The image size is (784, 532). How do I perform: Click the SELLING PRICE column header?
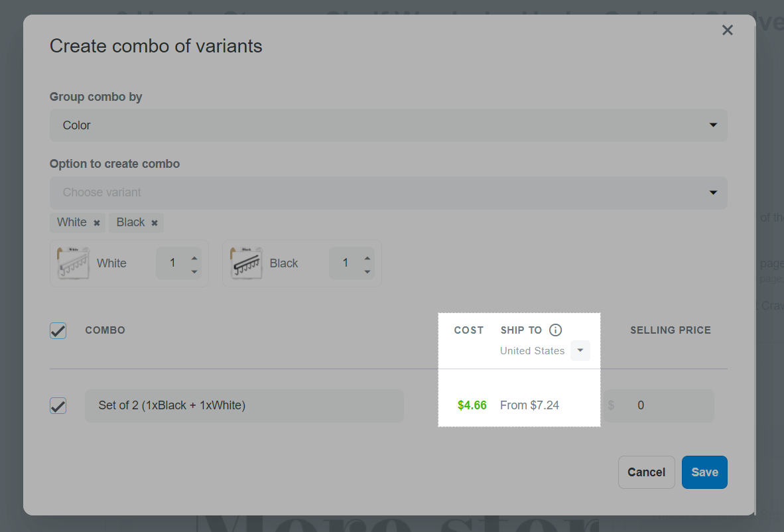(x=670, y=330)
